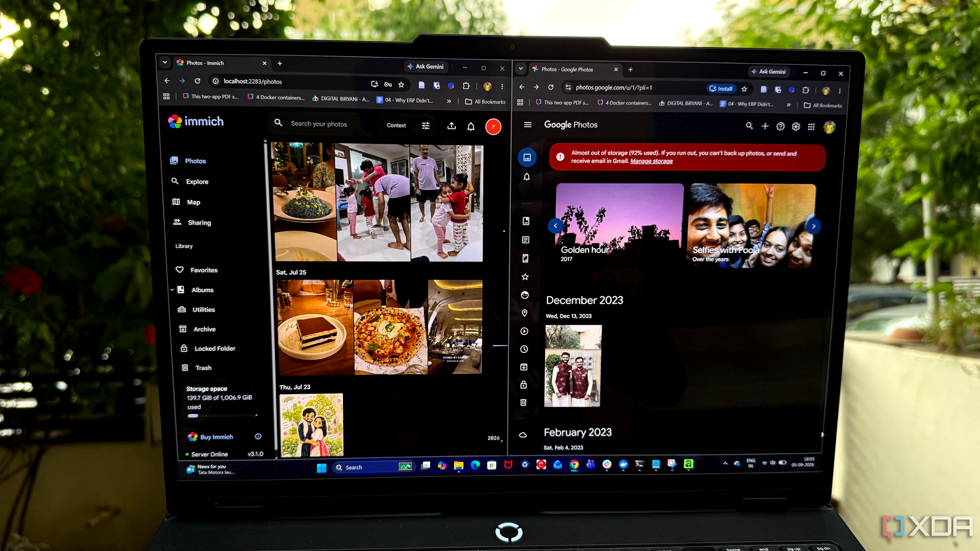980x551 pixels.
Task: Open Google Photos settings gear
Action: (796, 126)
